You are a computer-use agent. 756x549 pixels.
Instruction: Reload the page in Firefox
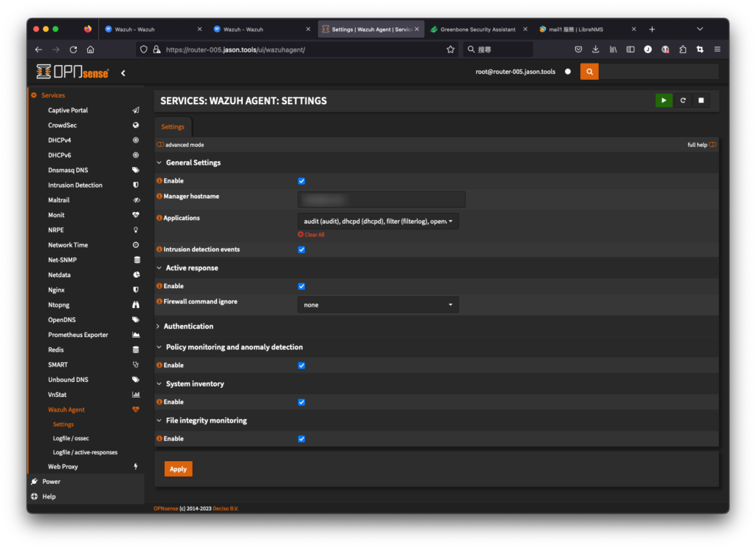click(x=73, y=50)
